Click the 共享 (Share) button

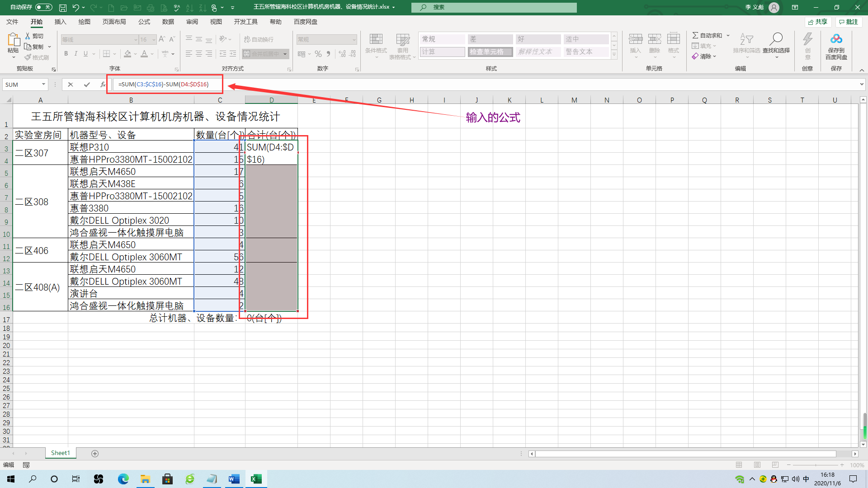pos(818,22)
